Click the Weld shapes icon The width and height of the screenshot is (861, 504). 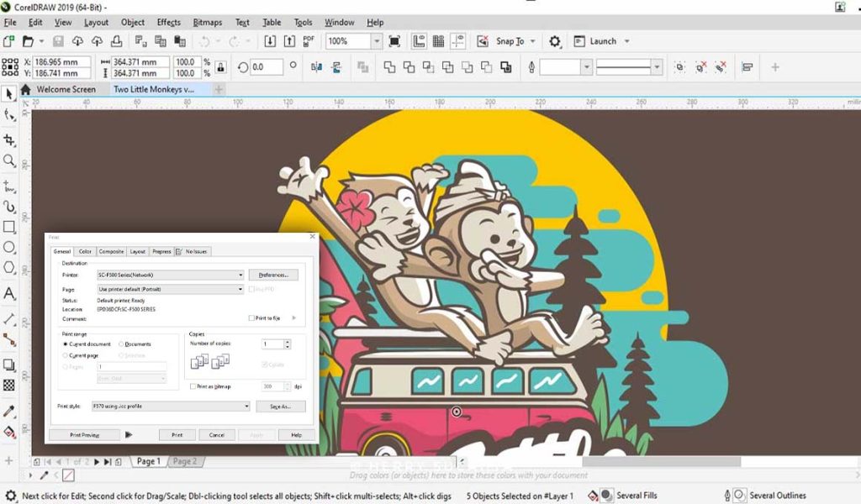pos(389,67)
